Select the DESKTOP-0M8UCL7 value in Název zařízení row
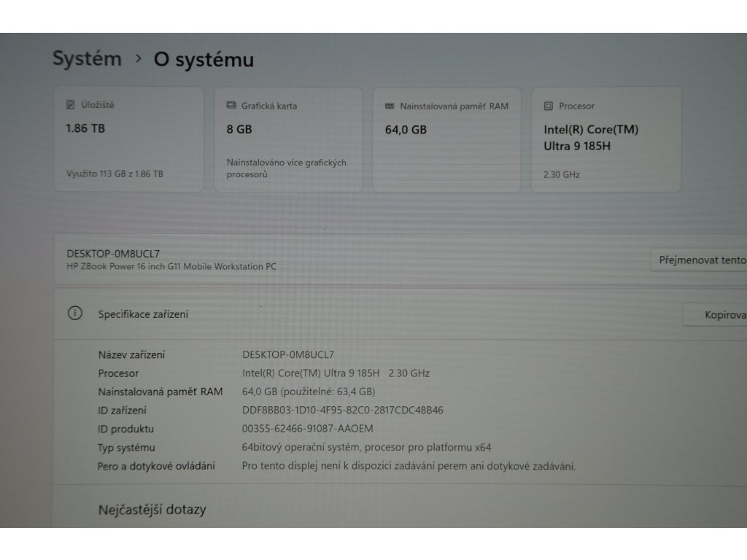 pyautogui.click(x=288, y=355)
